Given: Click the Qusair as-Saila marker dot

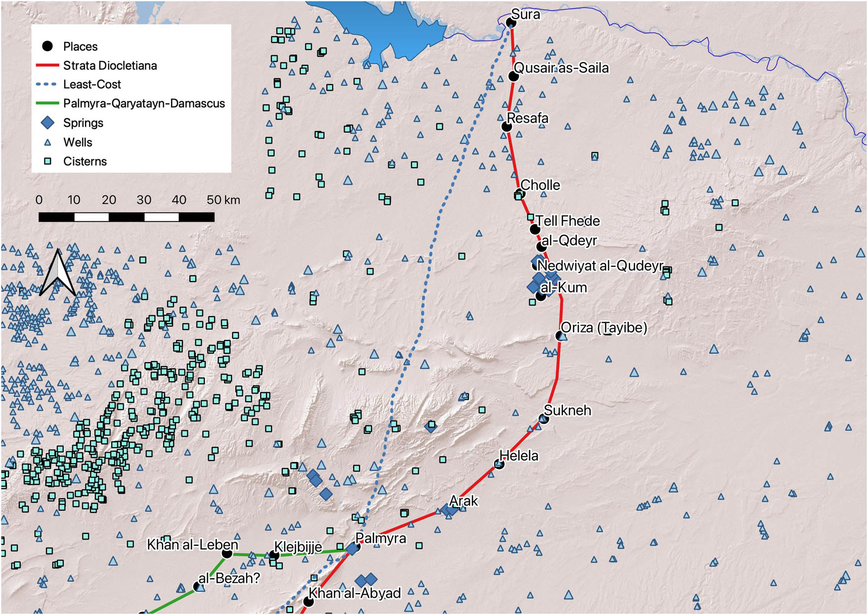Looking at the screenshot, I should [513, 76].
